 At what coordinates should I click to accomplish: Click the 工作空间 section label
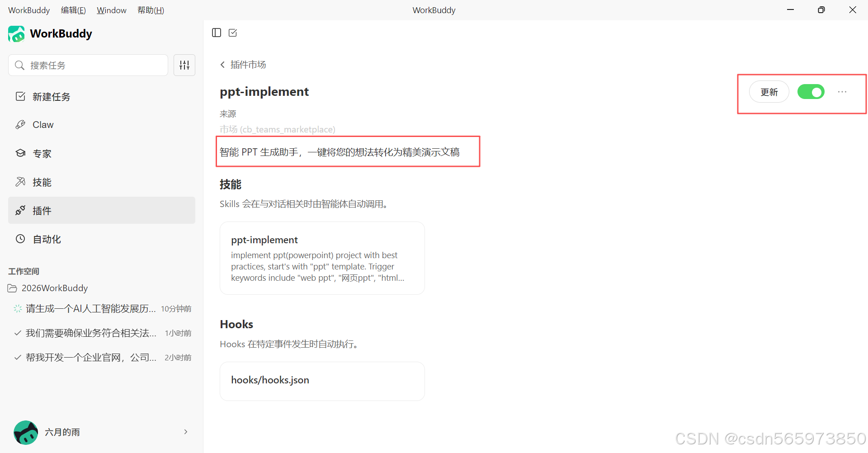click(x=24, y=271)
